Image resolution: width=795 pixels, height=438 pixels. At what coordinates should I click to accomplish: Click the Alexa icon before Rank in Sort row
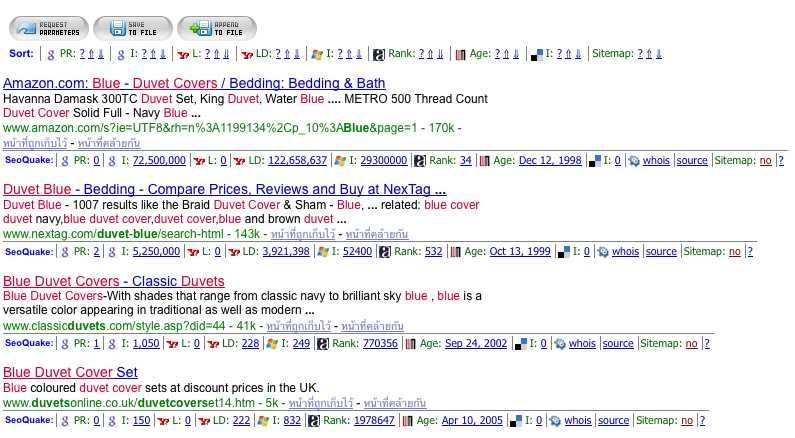click(379, 54)
